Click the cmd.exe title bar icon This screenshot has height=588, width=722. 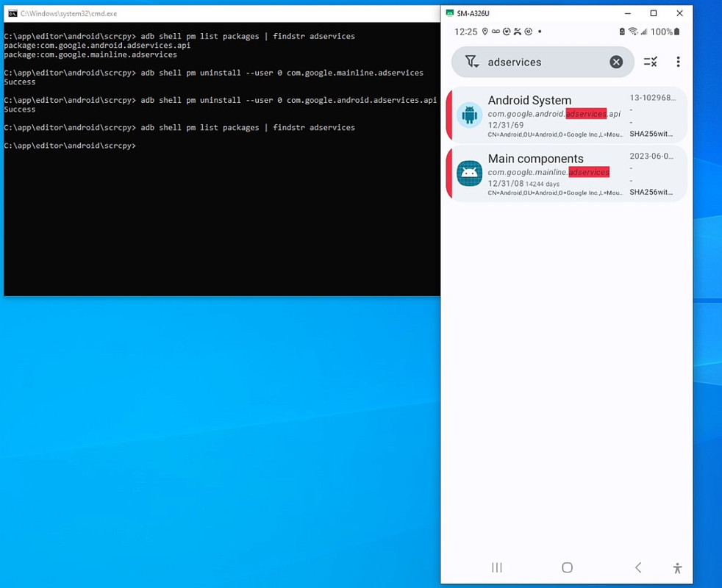12,13
